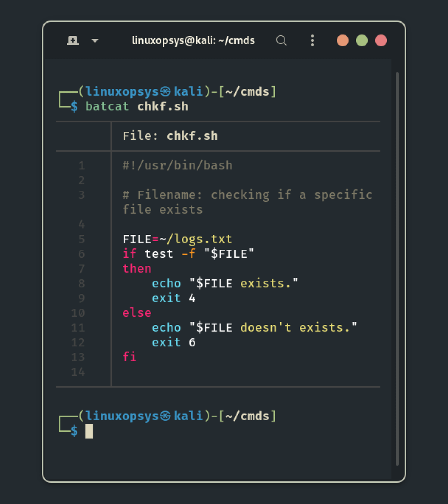
Task: Open the terminal search magnifier icon
Action: point(281,40)
